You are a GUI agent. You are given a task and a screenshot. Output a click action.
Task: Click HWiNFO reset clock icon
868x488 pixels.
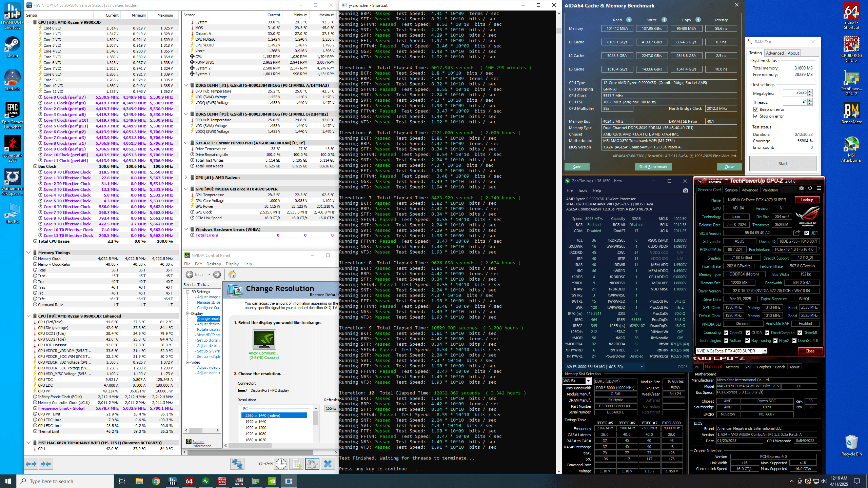[281, 464]
